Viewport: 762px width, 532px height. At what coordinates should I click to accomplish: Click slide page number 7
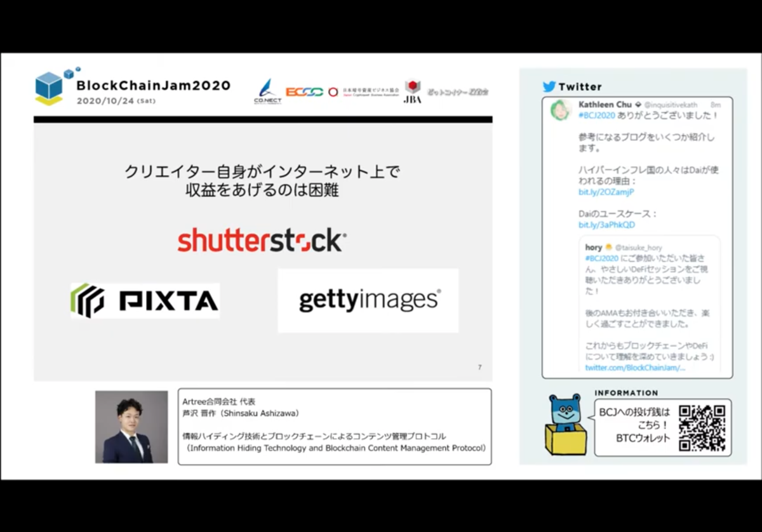click(x=479, y=367)
